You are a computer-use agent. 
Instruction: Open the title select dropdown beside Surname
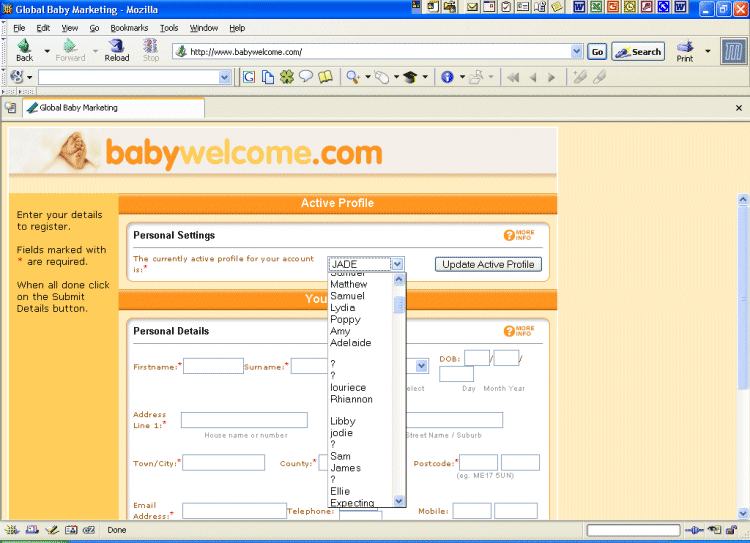coord(421,366)
